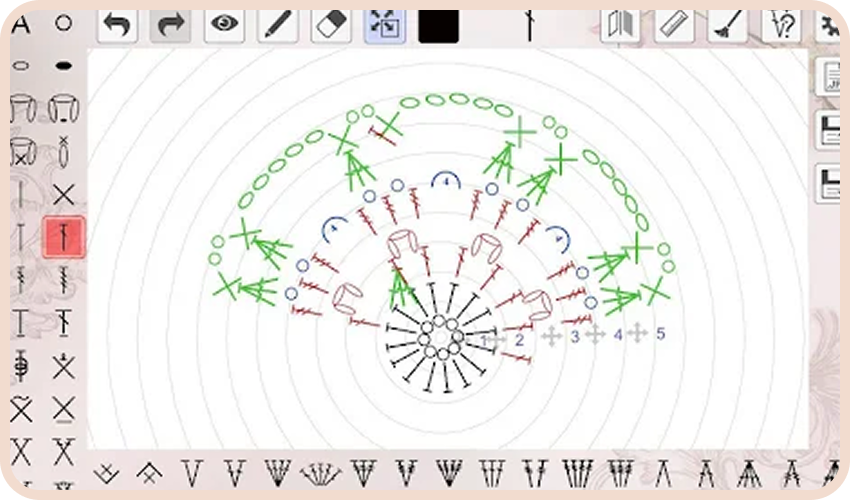Viewport: 850px width, 500px height.
Task: Select the first diamond-cross symbol in bottom row
Action: pyautogui.click(x=106, y=473)
